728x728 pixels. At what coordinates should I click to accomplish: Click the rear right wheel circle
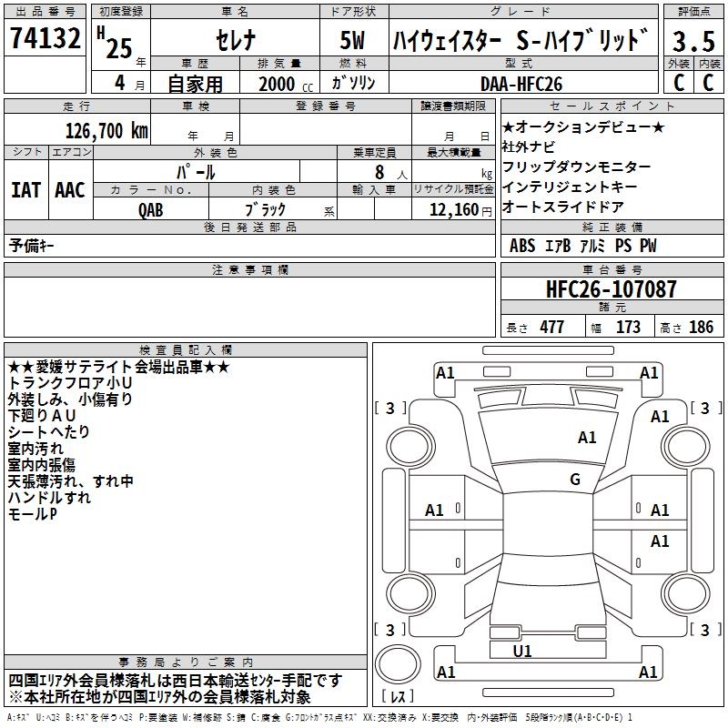pyautogui.click(x=686, y=594)
